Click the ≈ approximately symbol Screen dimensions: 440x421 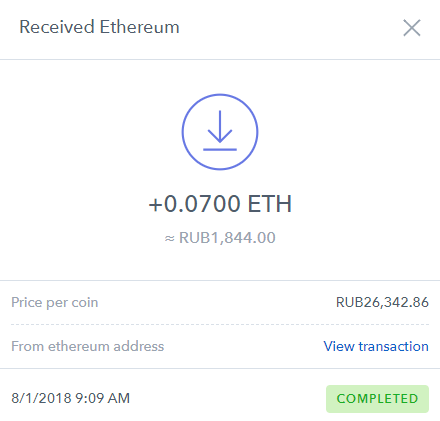(170, 239)
